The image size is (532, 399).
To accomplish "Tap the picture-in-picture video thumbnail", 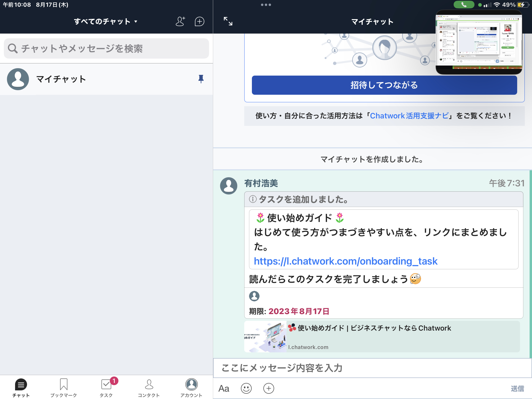I will (x=479, y=42).
